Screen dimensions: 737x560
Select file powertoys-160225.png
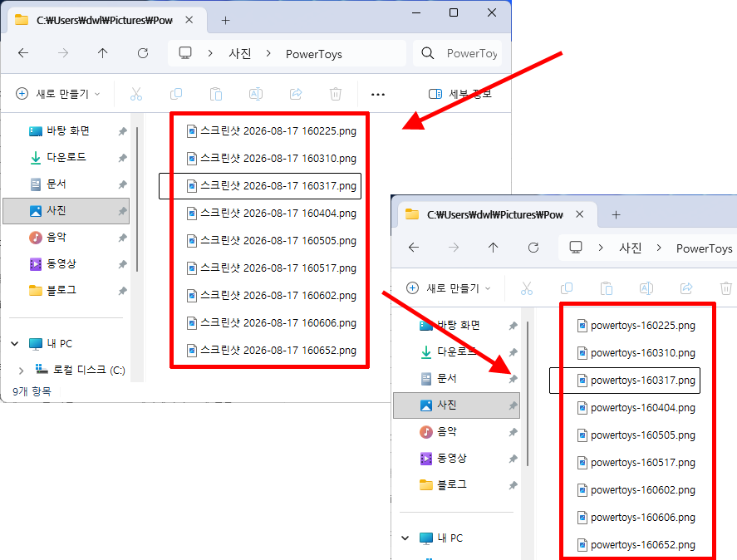tap(636, 326)
